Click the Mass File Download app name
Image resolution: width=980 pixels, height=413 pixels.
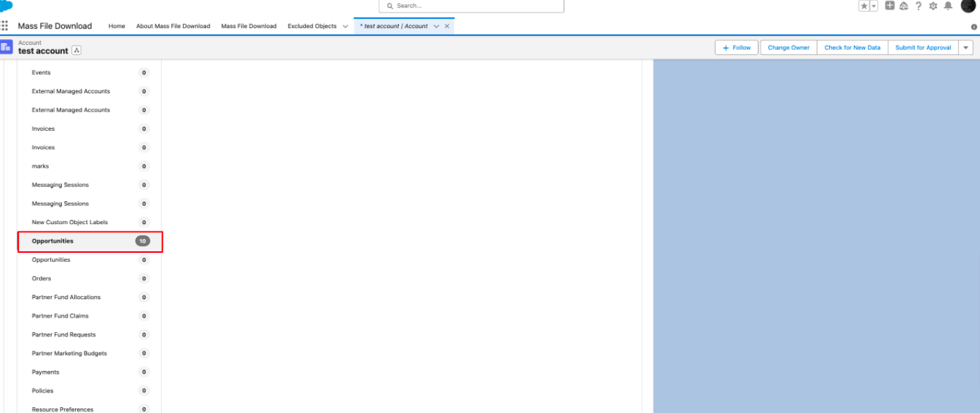[55, 26]
